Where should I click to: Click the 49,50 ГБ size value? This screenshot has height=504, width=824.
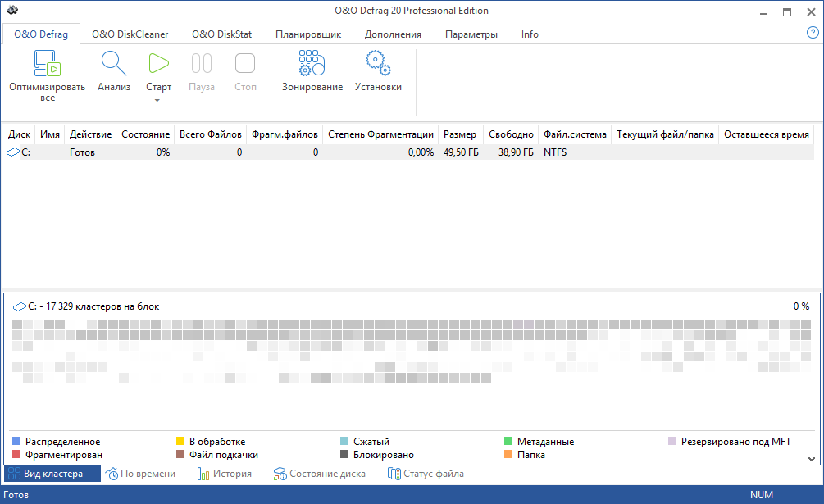(461, 152)
